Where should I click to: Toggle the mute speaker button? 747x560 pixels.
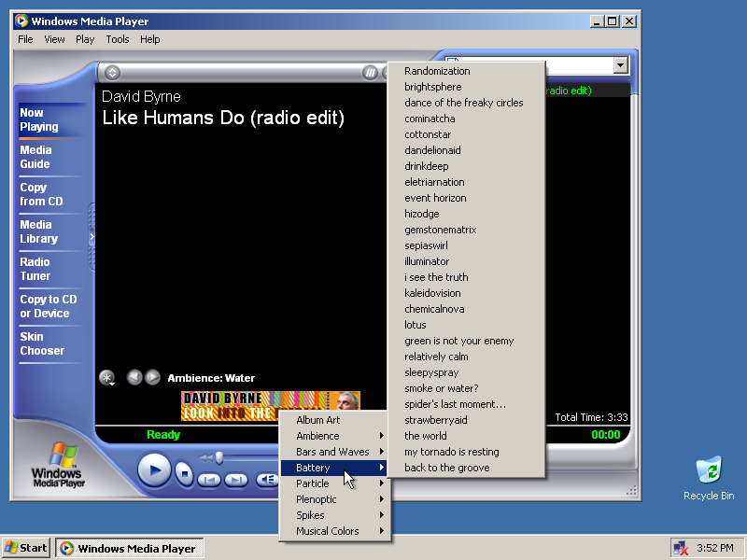[265, 480]
